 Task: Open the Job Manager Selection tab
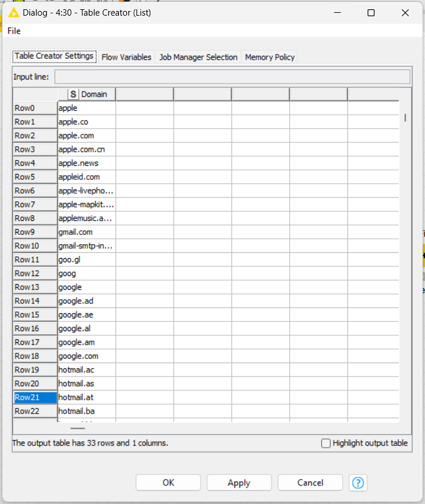198,57
